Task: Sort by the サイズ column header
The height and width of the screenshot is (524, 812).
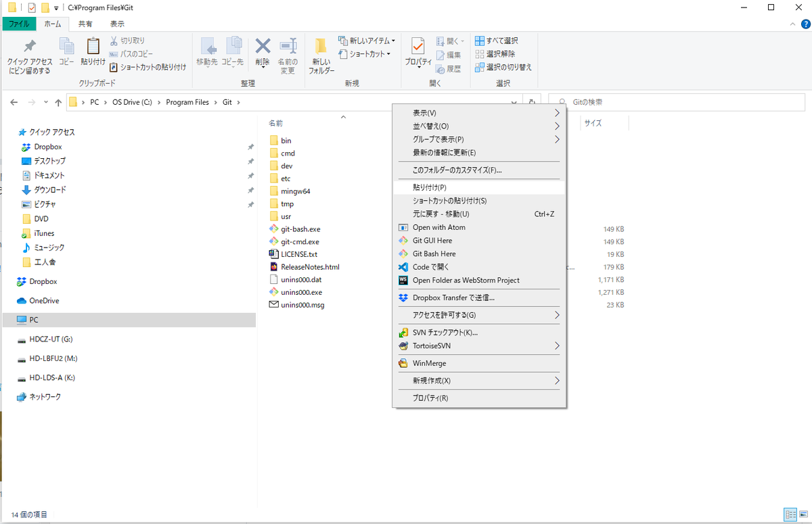Action: pyautogui.click(x=593, y=124)
